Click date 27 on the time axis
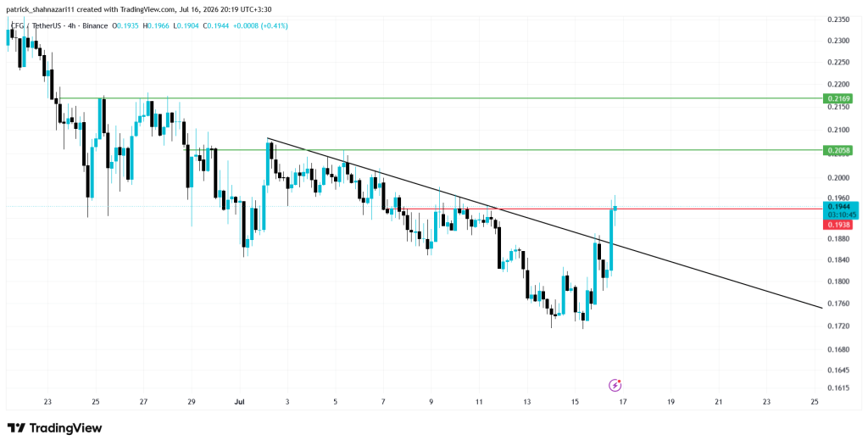 pyautogui.click(x=143, y=402)
